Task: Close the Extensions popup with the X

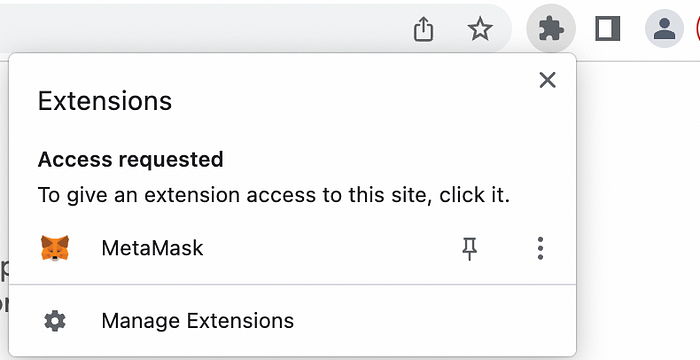Action: tap(547, 80)
